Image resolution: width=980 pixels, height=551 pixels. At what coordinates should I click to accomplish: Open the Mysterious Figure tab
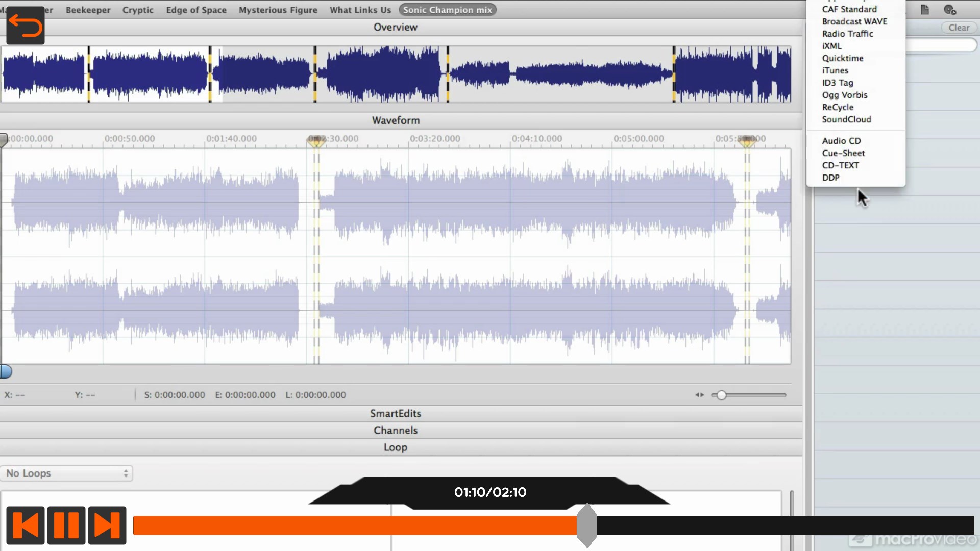pos(278,10)
